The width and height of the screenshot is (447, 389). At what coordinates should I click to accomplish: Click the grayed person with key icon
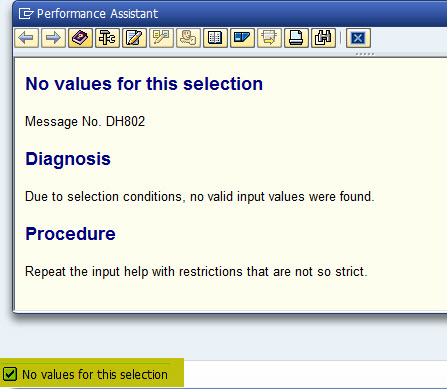(188, 38)
